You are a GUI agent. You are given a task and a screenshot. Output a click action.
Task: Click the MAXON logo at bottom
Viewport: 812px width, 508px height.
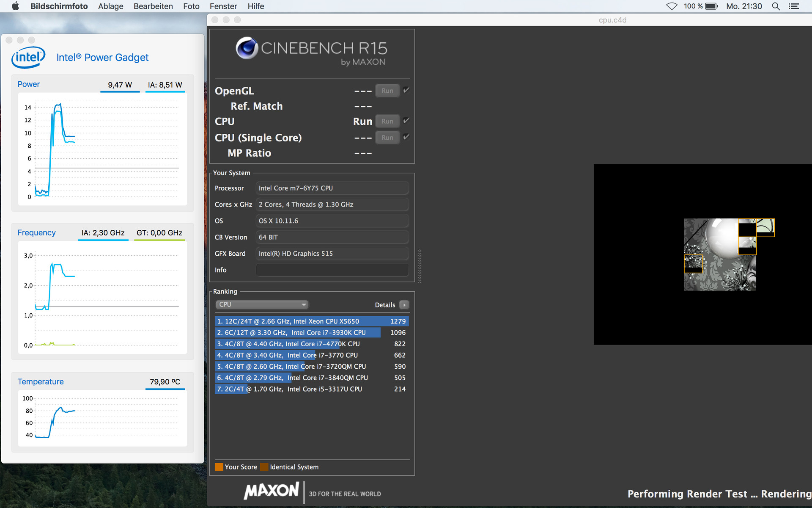pyautogui.click(x=272, y=491)
